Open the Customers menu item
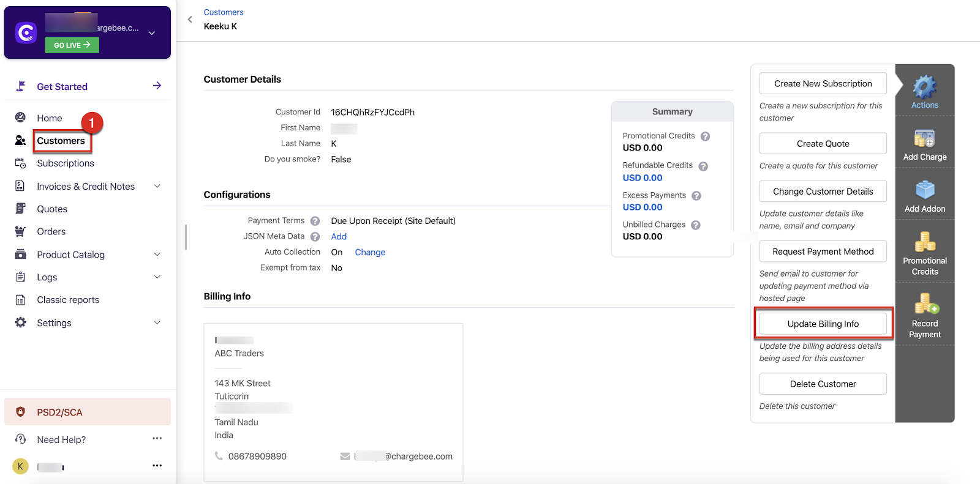 (x=61, y=141)
